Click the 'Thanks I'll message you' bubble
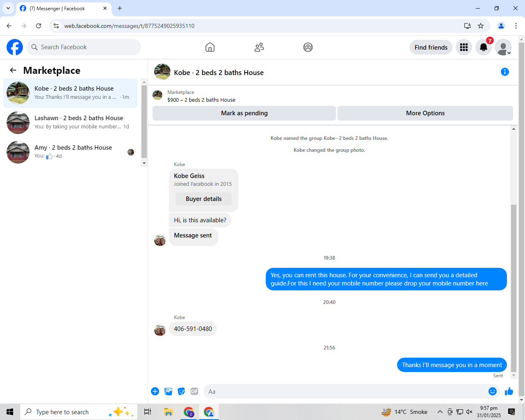525x420 pixels. [452, 365]
